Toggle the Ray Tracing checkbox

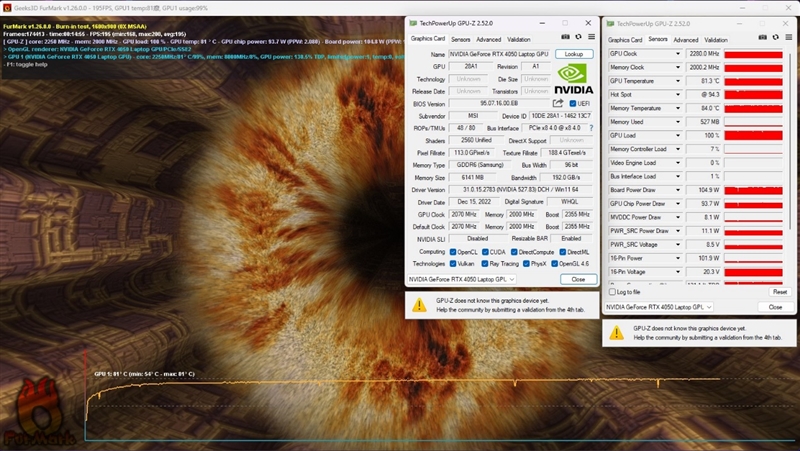(x=485, y=264)
